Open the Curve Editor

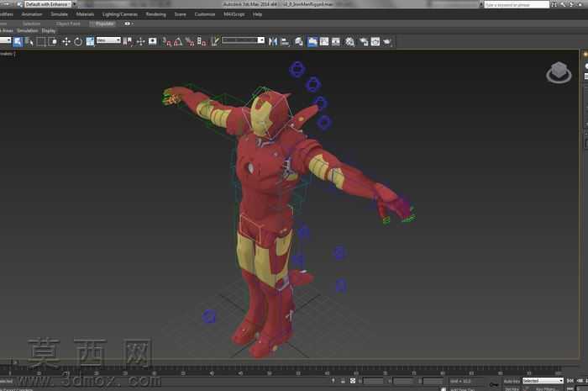(x=324, y=42)
